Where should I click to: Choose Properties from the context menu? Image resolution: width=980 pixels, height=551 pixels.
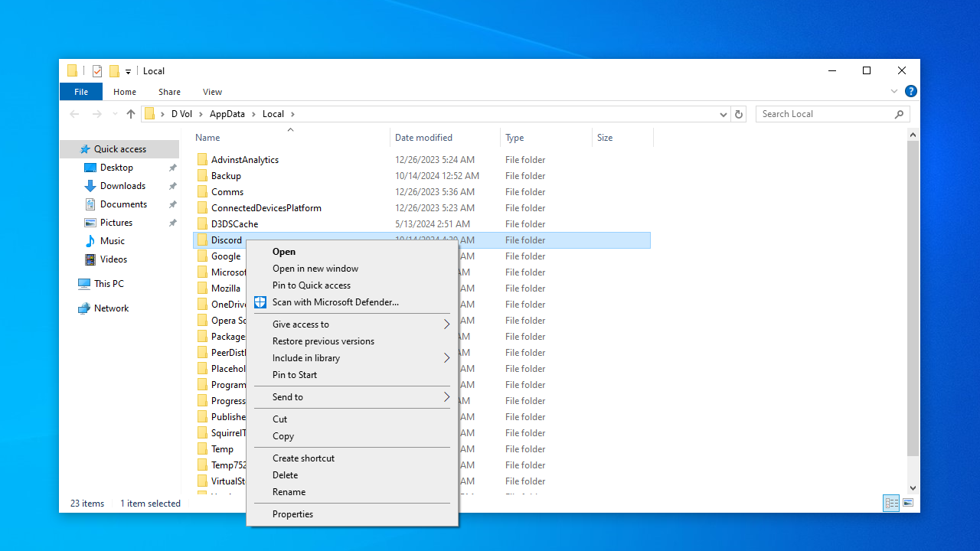pos(292,514)
